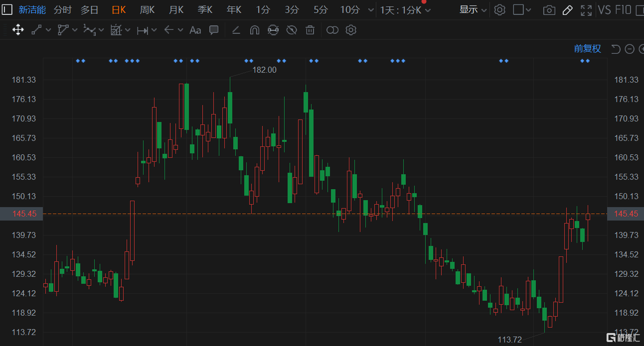Open the 1天:1分K period dropdown
Image resolution: width=644 pixels, height=346 pixels.
pos(406,9)
